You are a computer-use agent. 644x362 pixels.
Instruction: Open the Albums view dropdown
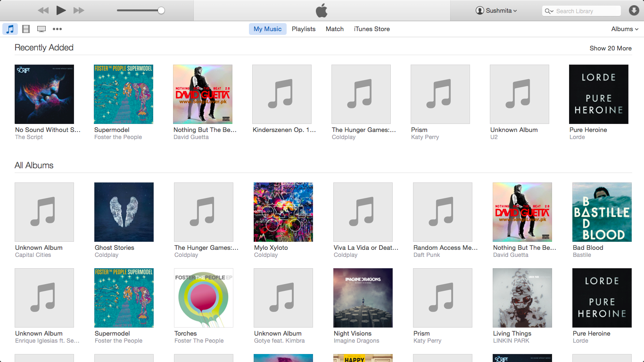point(625,29)
